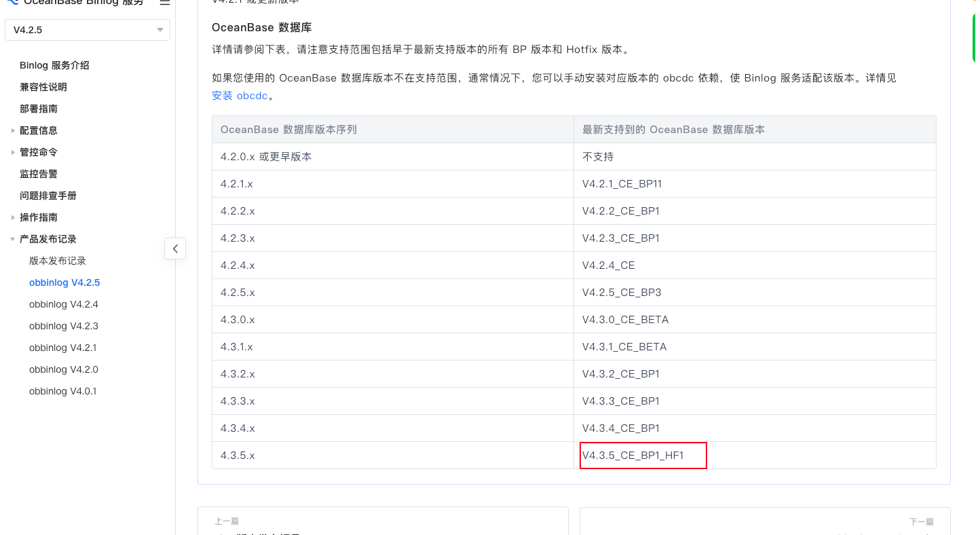Click the 4.3.0.x cell
The image size is (980, 535).
393,319
